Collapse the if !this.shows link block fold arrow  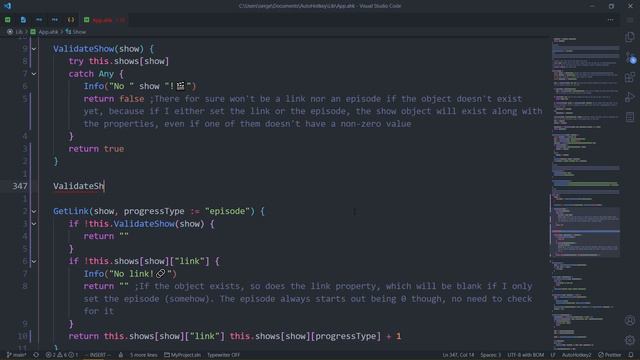[x=34, y=261]
